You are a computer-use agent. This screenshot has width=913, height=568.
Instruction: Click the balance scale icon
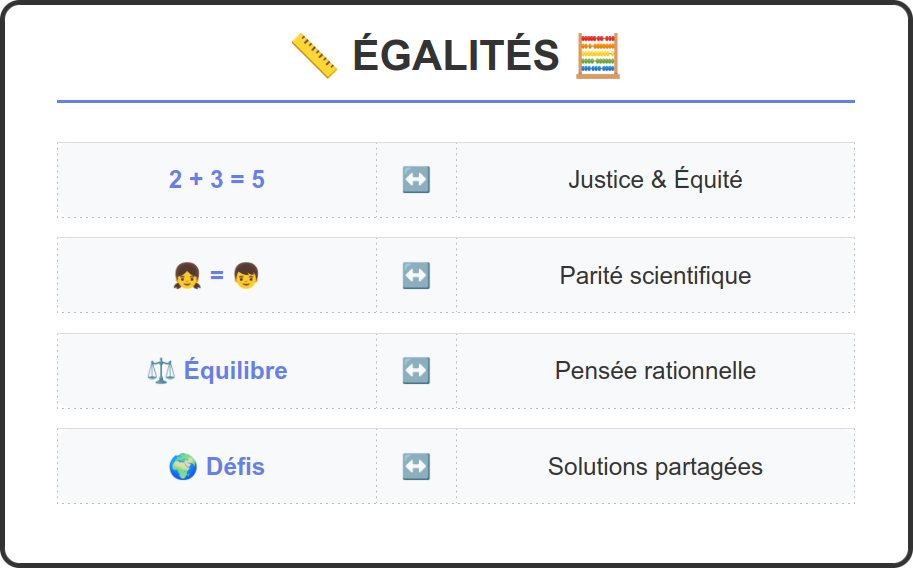point(160,371)
